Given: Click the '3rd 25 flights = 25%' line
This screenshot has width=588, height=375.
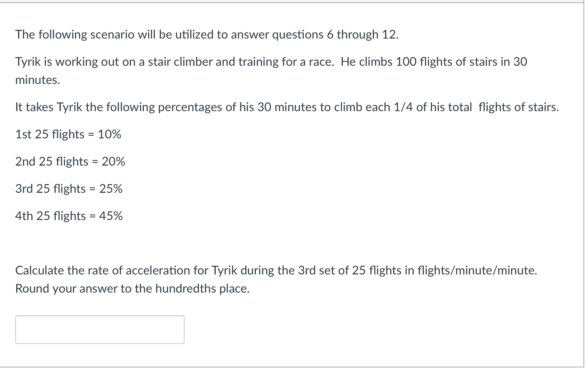Looking at the screenshot, I should point(69,189).
